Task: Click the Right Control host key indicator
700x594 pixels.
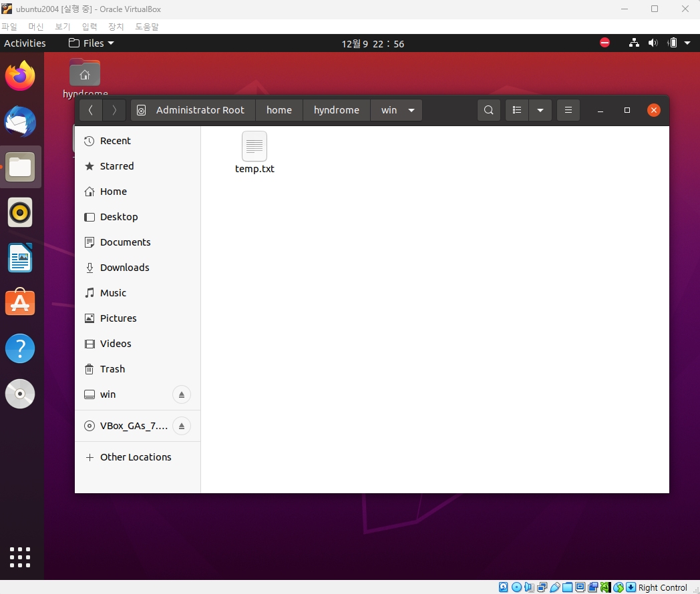Action: tap(663, 588)
